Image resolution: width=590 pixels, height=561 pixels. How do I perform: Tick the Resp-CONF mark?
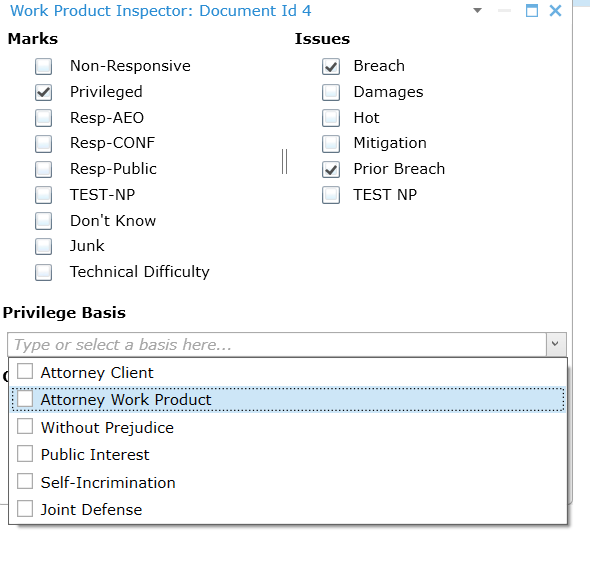44,144
